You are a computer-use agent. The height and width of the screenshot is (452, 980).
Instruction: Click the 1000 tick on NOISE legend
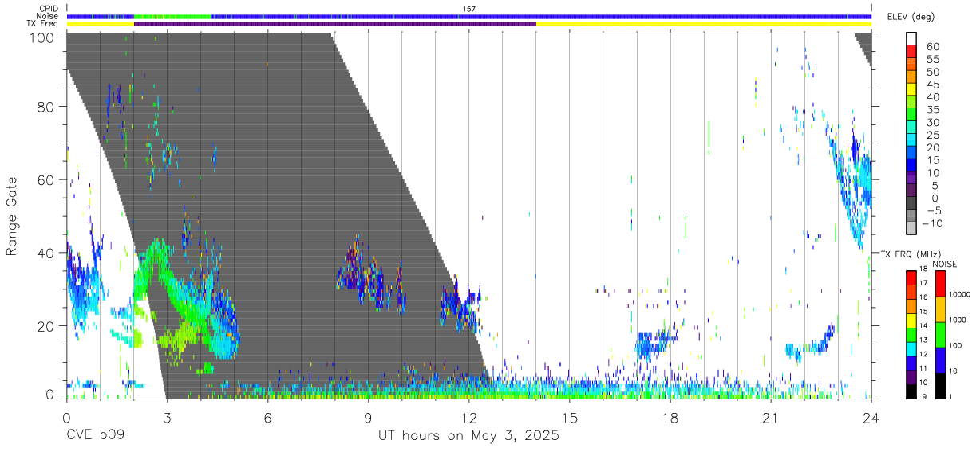click(x=956, y=320)
